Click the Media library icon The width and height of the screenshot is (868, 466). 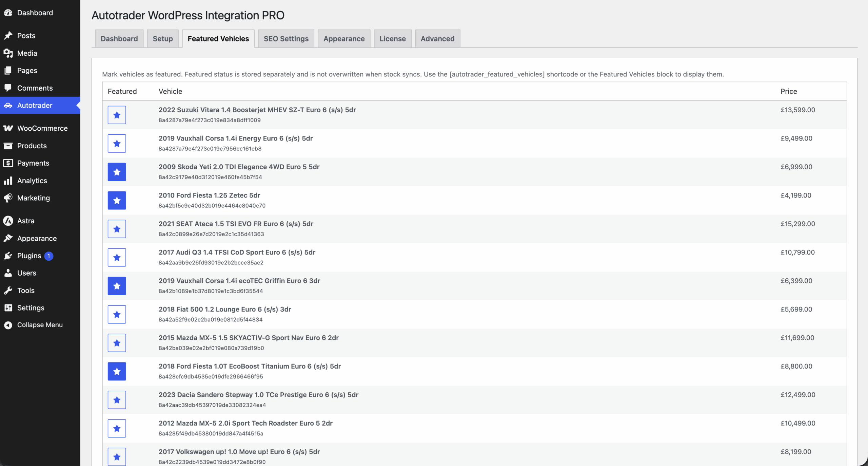pos(8,53)
